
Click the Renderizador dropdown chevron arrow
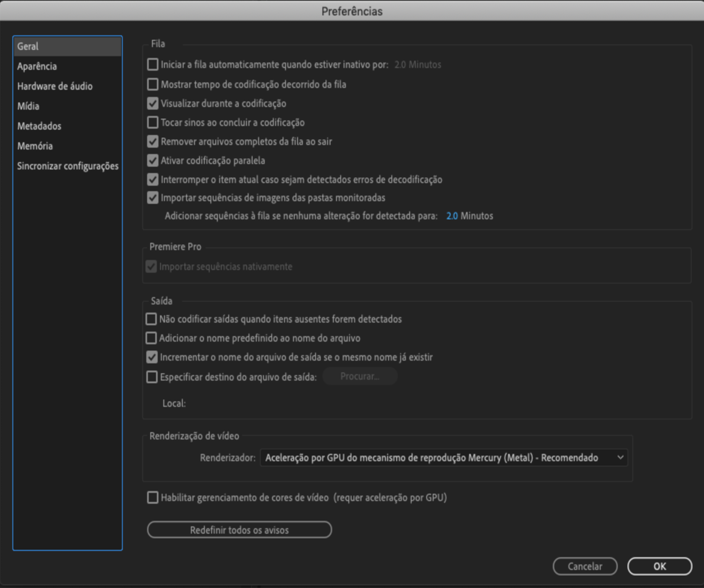620,457
